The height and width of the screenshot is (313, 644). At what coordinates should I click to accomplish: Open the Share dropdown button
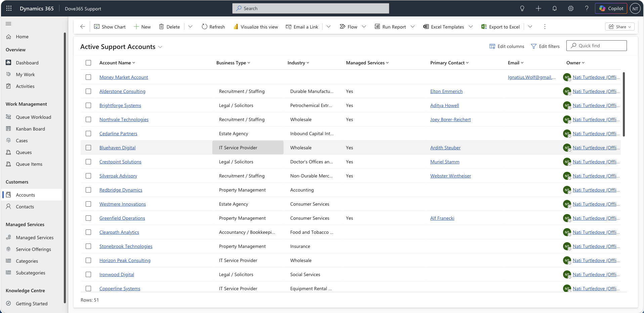tap(620, 27)
